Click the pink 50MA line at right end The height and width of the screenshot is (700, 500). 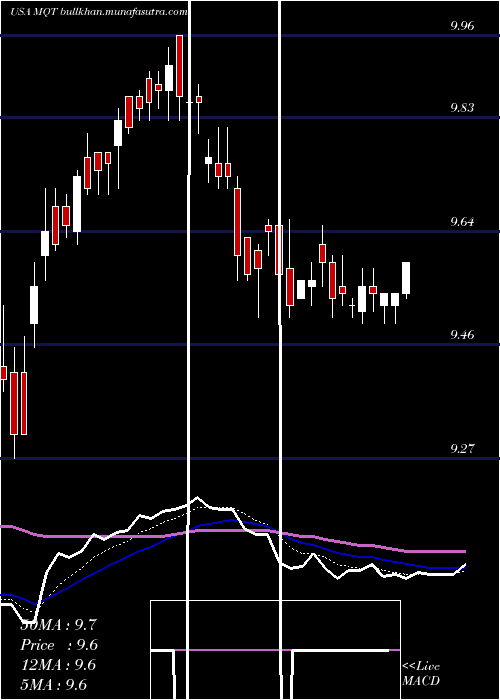pos(462,551)
